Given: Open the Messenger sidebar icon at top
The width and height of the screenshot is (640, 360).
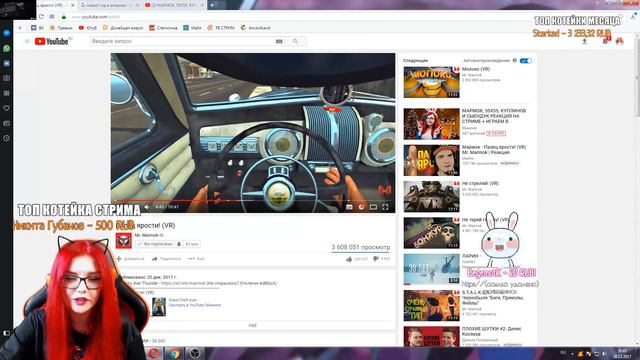Looking at the screenshot, I should point(7,33).
